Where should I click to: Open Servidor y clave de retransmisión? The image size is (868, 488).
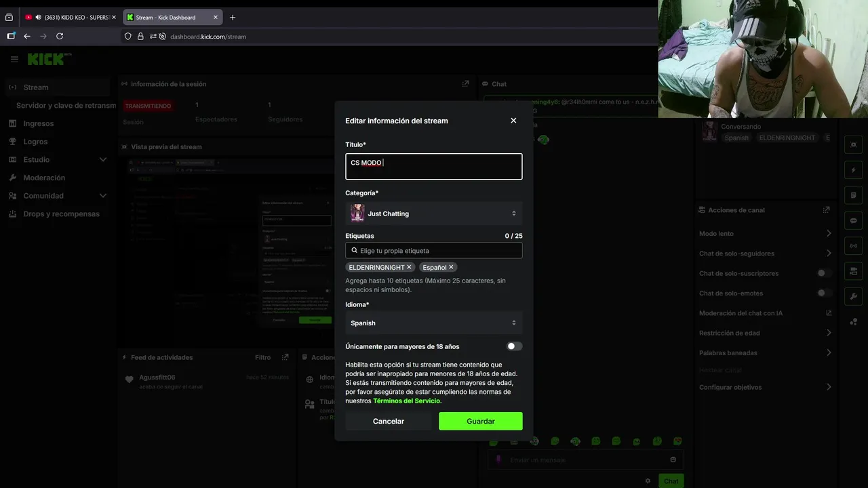66,105
